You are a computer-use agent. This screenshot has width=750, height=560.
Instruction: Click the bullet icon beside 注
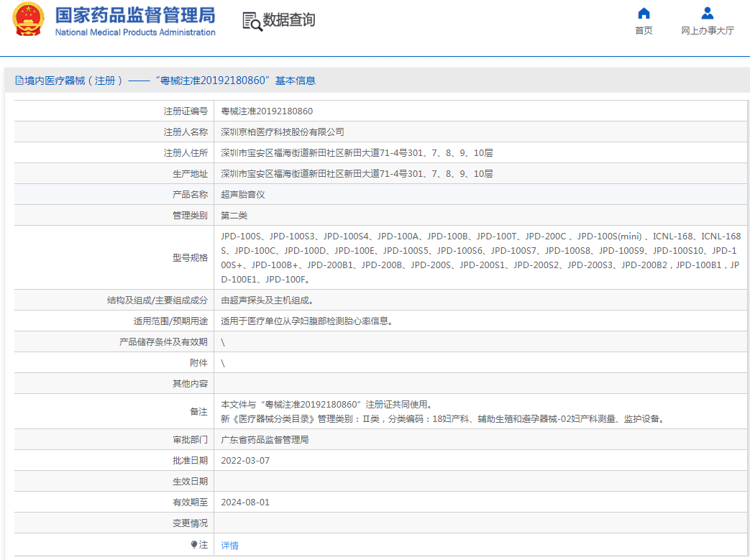194,545
